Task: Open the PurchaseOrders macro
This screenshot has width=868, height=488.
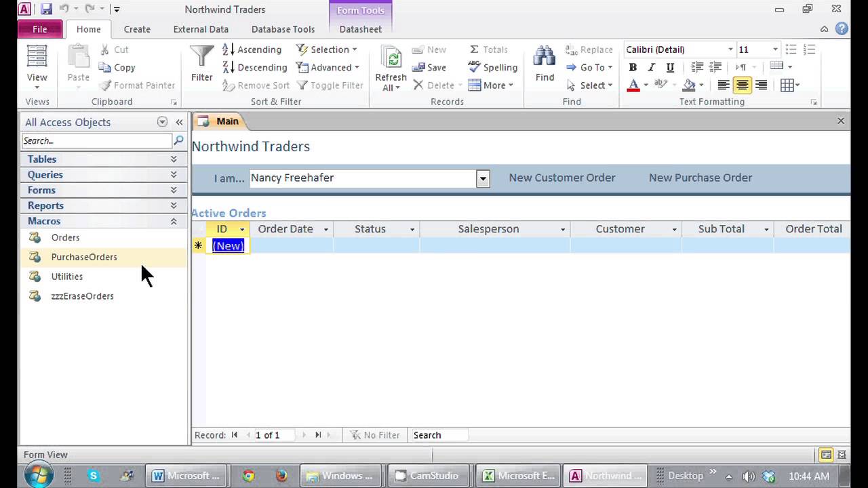Action: click(103, 257)
